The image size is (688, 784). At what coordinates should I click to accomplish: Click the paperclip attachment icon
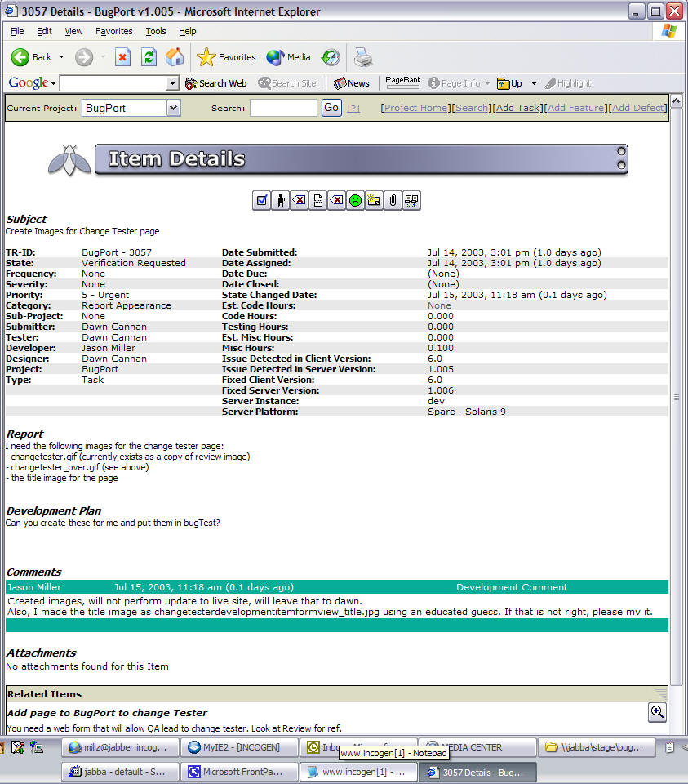pyautogui.click(x=393, y=201)
